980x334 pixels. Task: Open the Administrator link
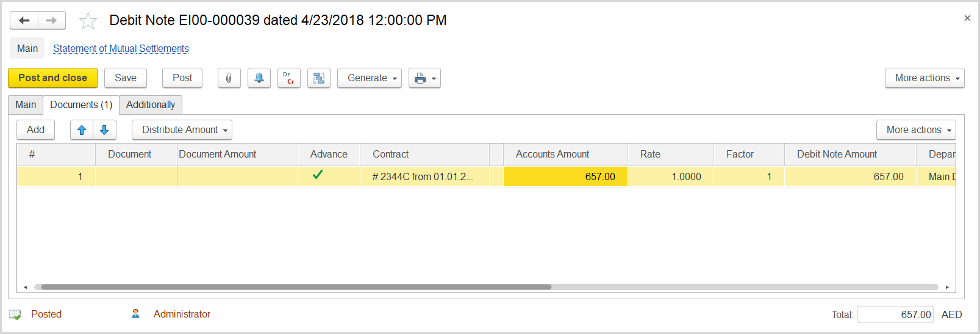point(182,314)
